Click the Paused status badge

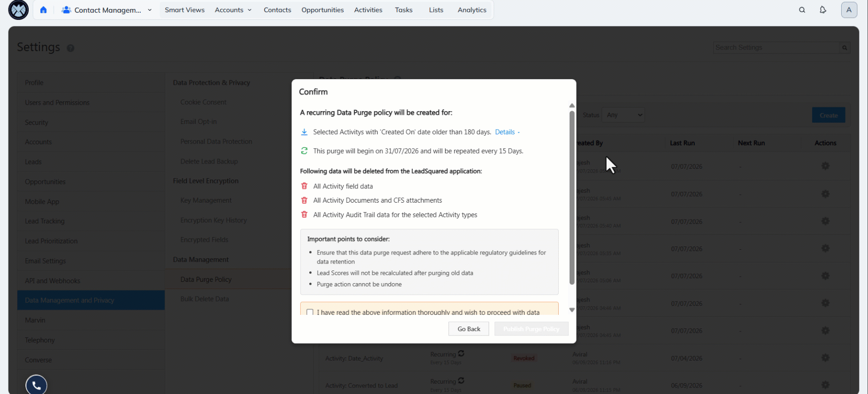coord(522,386)
